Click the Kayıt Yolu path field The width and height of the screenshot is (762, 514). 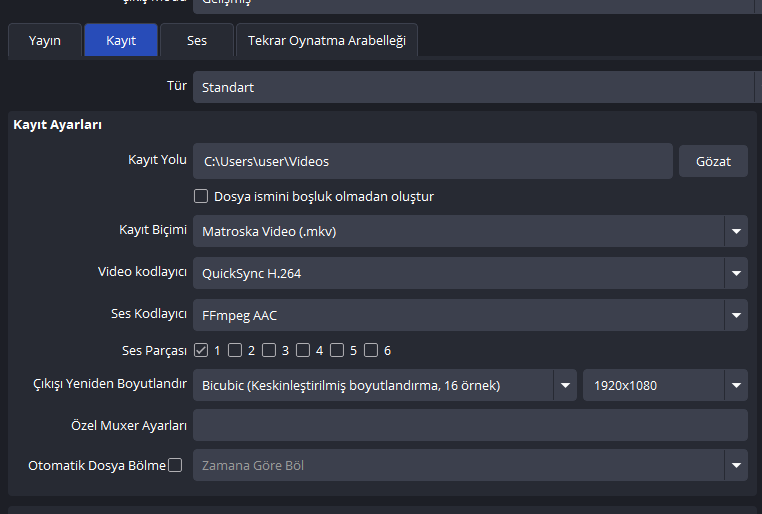click(x=432, y=161)
